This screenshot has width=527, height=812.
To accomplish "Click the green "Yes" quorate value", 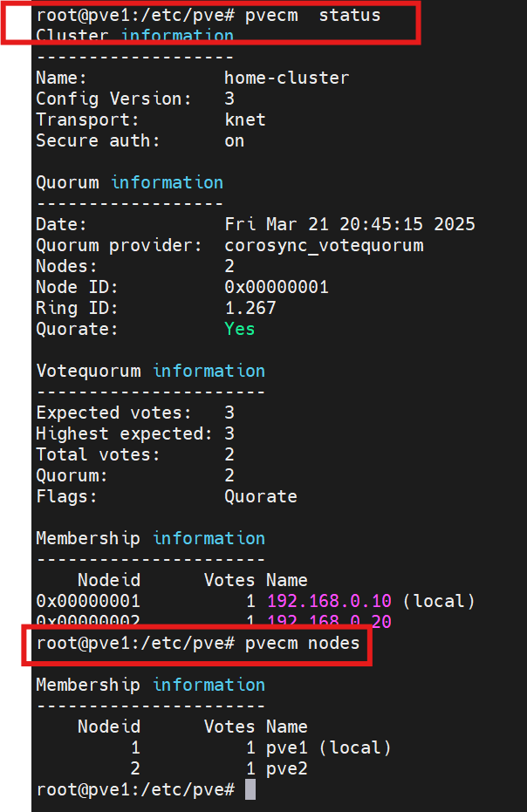I will 239,329.
